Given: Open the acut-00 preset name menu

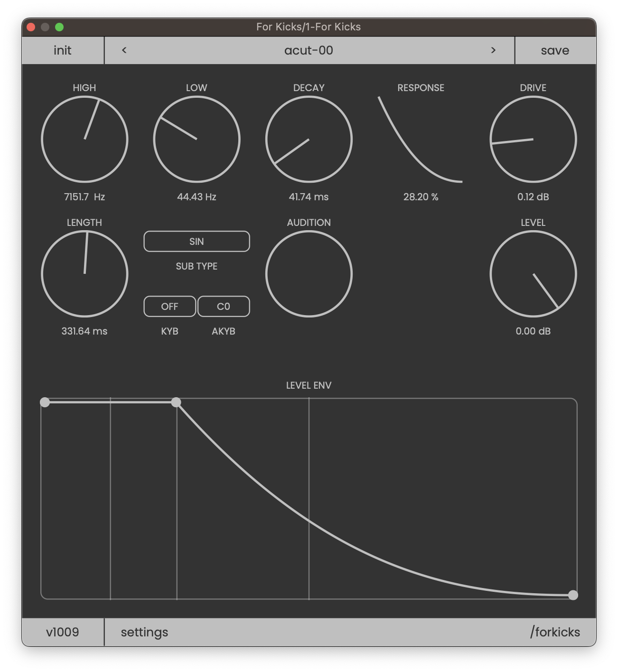Looking at the screenshot, I should tap(309, 50).
